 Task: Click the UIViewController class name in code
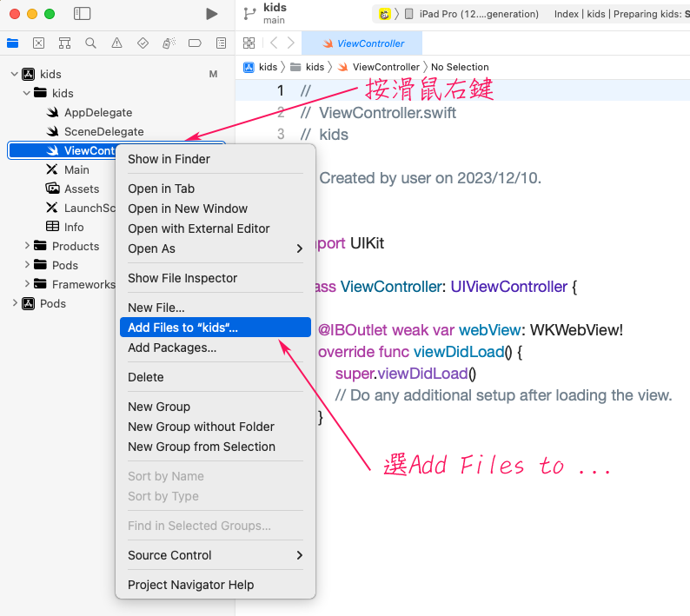point(509,287)
